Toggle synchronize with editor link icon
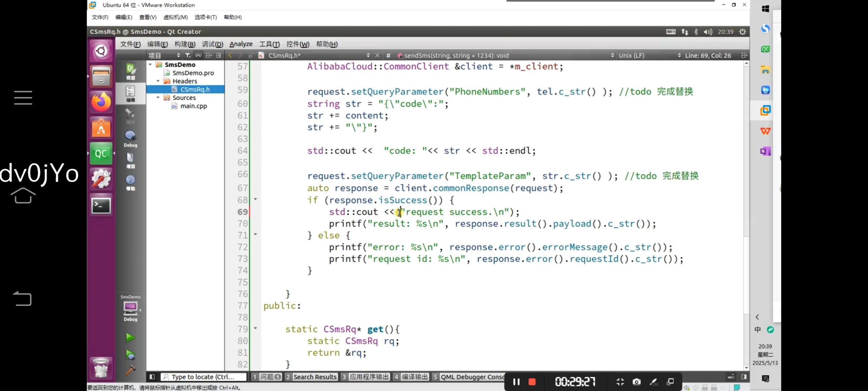Screen dimensions: 868x391 click(198, 55)
